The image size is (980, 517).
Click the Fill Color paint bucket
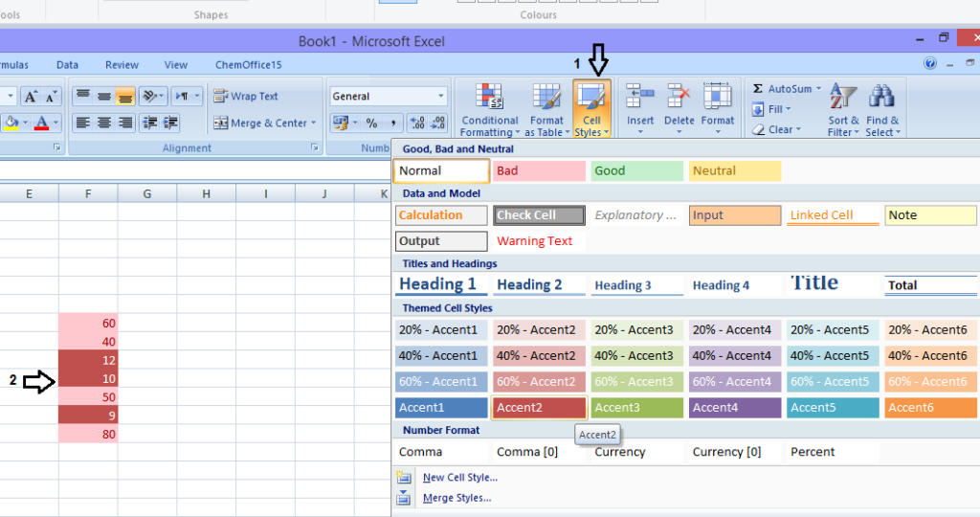(11, 123)
